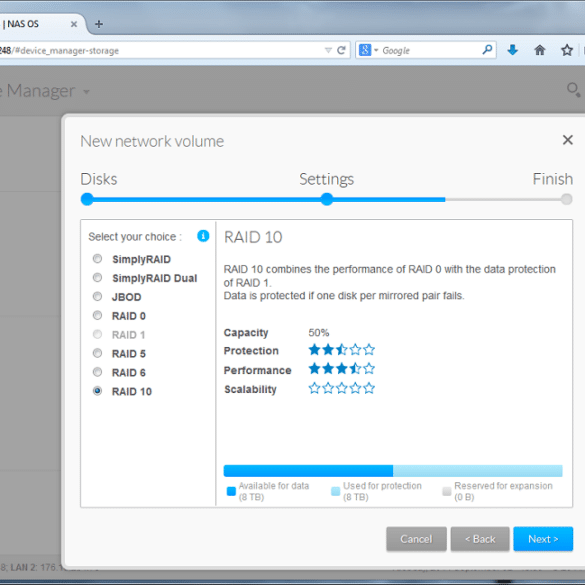Click the info icon beside Select your choice
This screenshot has height=585, width=585.
coord(203,236)
